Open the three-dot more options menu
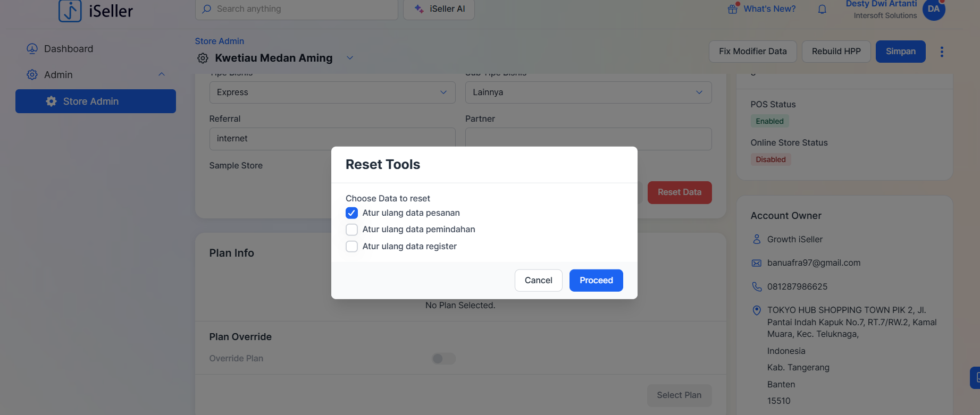 coord(942,52)
